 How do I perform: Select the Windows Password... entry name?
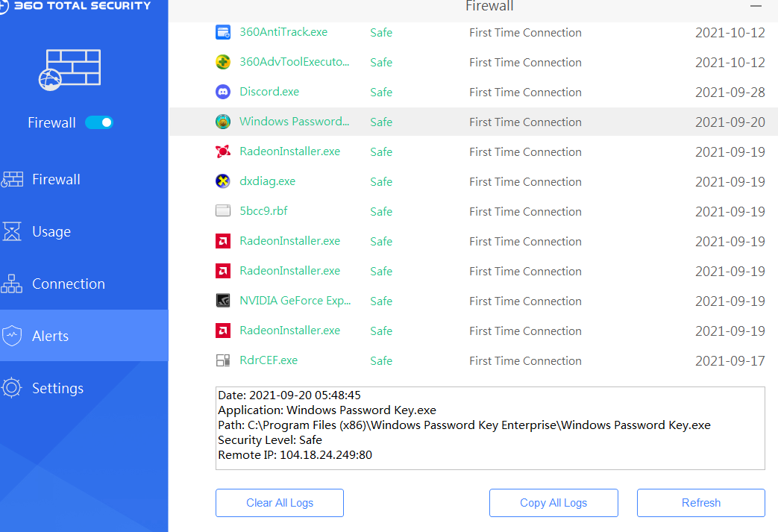point(294,122)
